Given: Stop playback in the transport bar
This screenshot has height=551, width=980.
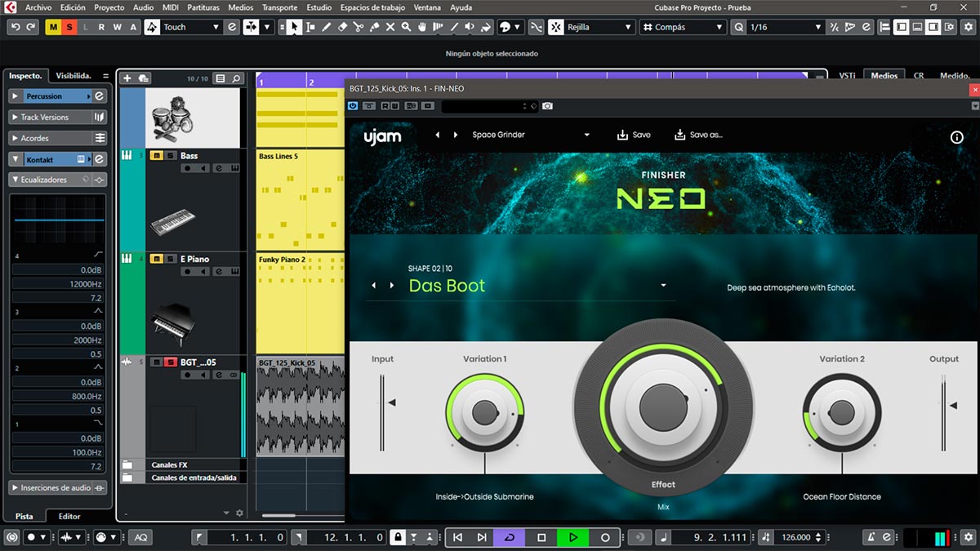Looking at the screenshot, I should coord(541,537).
